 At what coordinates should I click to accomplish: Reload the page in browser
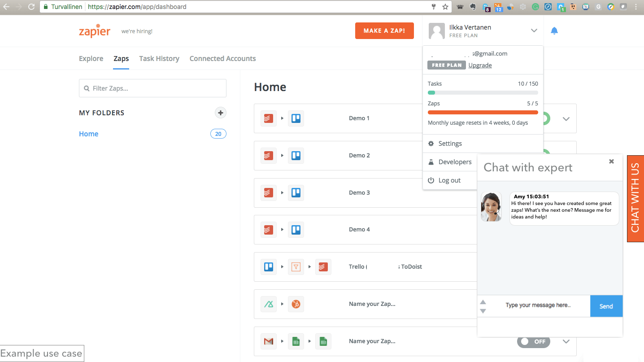coord(31,7)
